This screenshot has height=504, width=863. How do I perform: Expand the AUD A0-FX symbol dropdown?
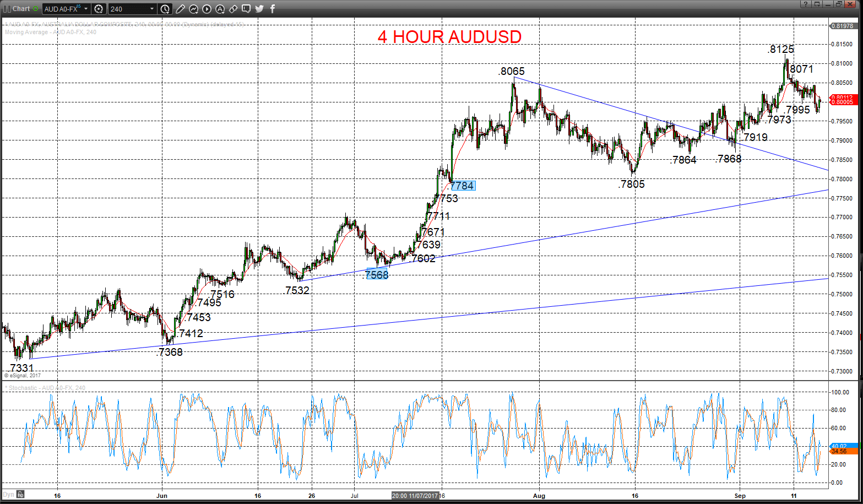86,9
